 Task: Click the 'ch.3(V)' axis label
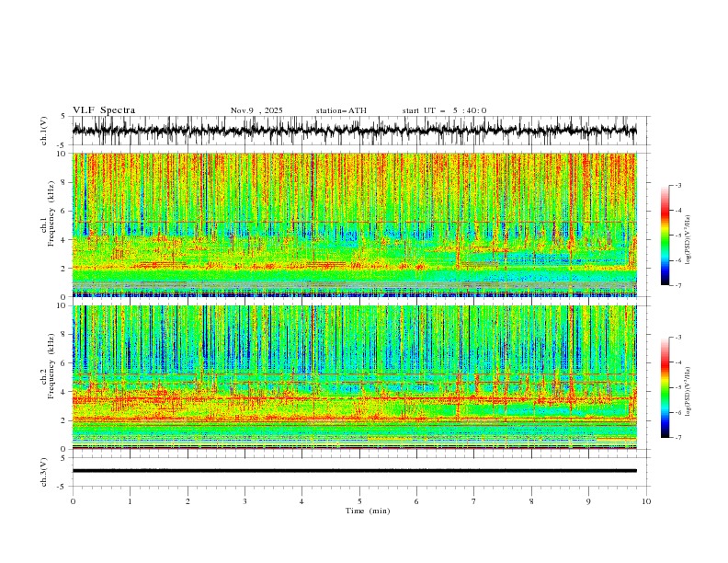coord(44,472)
